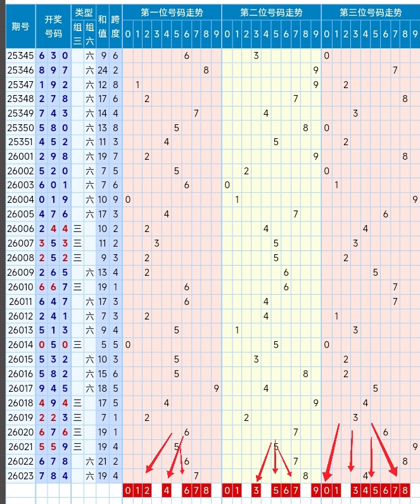This screenshot has width=420, height=504.
Task: Click period number 26011
Action: point(20,302)
